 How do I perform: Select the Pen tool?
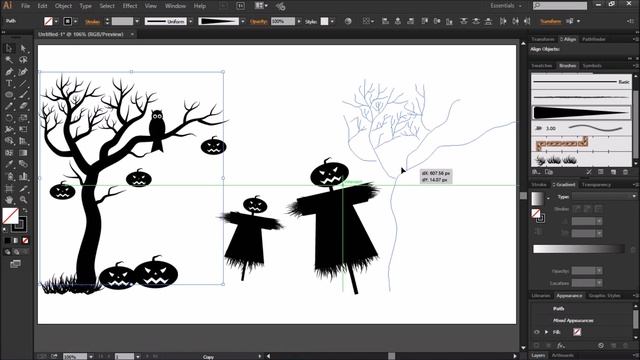9,72
